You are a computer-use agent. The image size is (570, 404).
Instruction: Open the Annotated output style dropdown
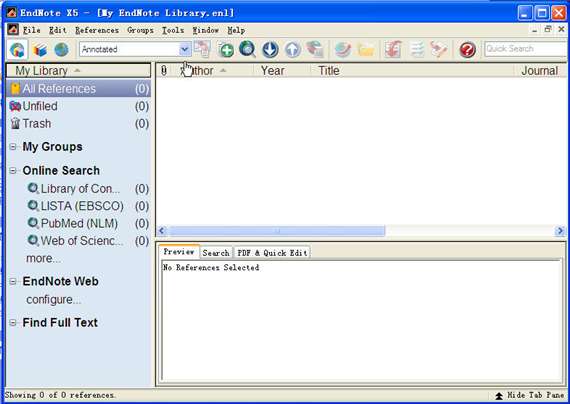point(135,49)
